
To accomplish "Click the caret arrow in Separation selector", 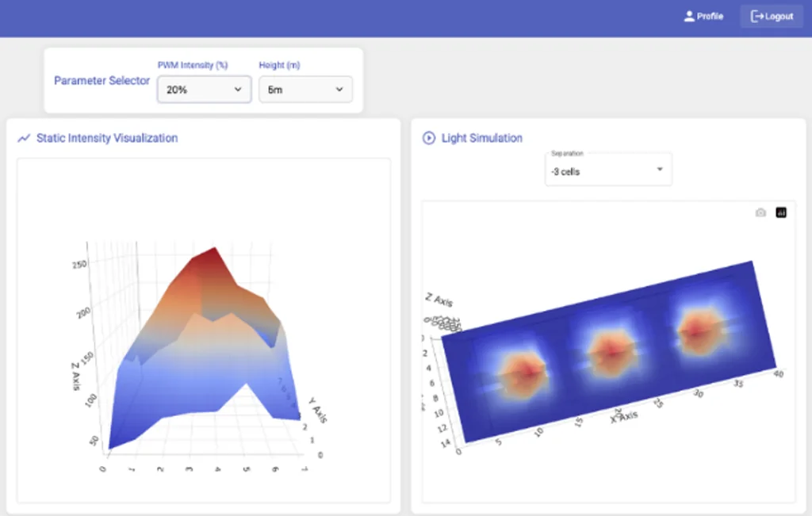I will pos(660,170).
